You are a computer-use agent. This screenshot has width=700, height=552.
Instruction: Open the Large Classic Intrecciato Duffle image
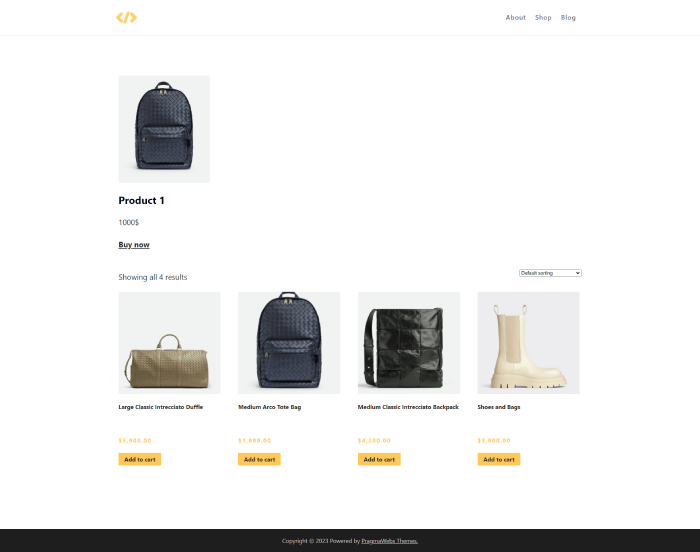169,343
